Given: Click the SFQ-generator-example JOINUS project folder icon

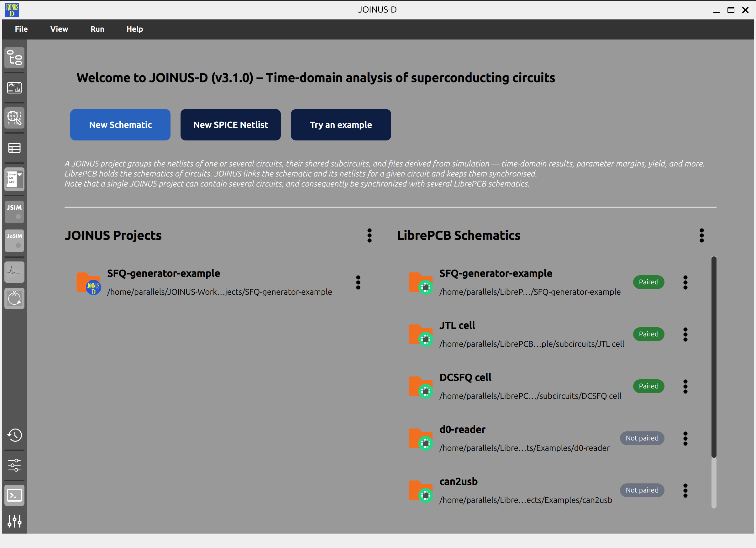Looking at the screenshot, I should click(89, 283).
